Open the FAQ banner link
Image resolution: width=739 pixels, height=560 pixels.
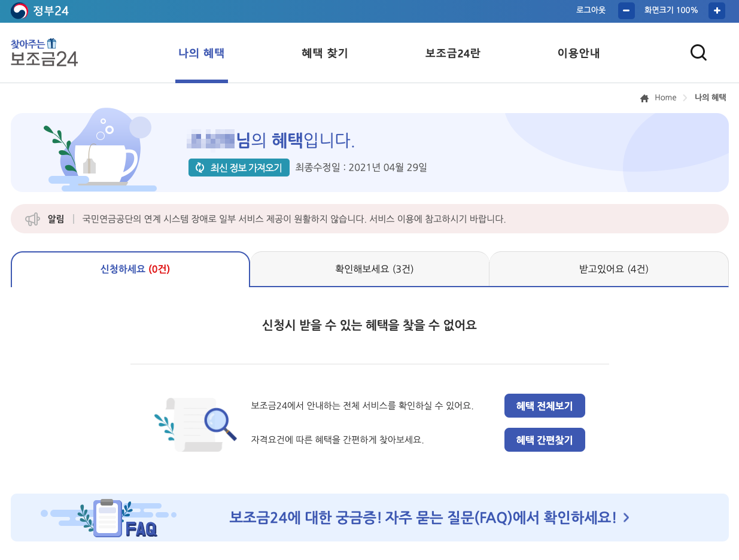pyautogui.click(x=370, y=518)
